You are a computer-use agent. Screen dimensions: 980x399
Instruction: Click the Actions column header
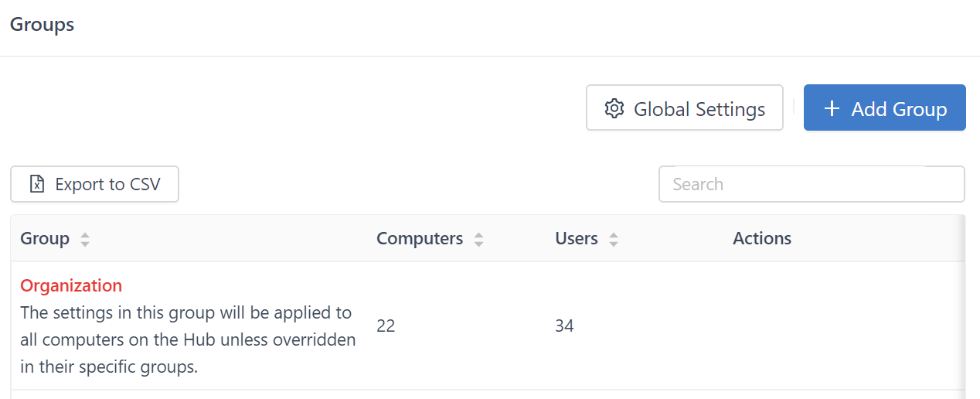pos(762,238)
